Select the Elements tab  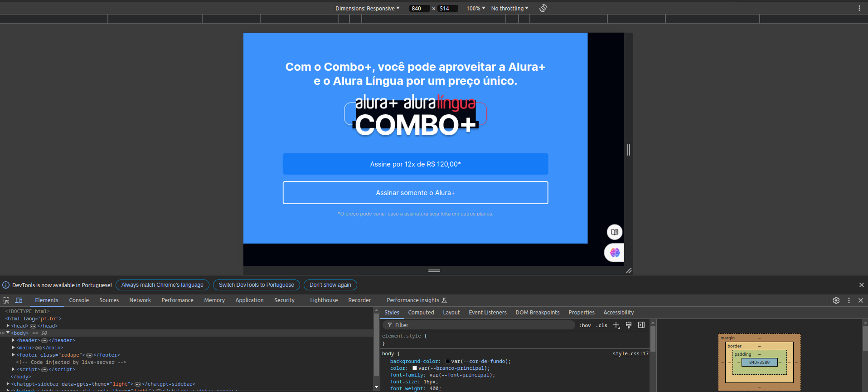point(47,300)
